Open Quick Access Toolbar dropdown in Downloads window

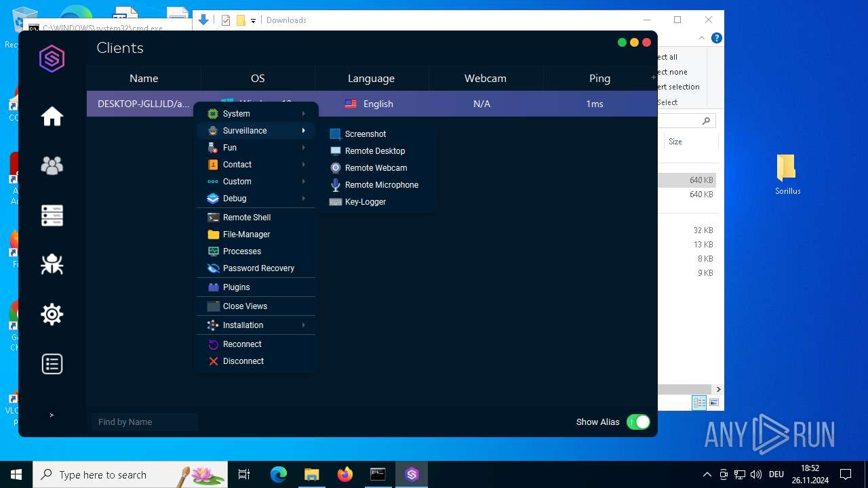pyautogui.click(x=253, y=20)
